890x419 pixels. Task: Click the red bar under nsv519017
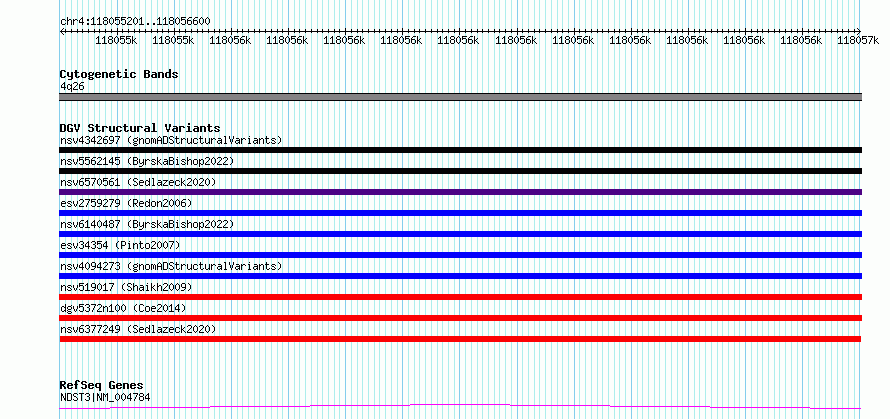[460, 297]
